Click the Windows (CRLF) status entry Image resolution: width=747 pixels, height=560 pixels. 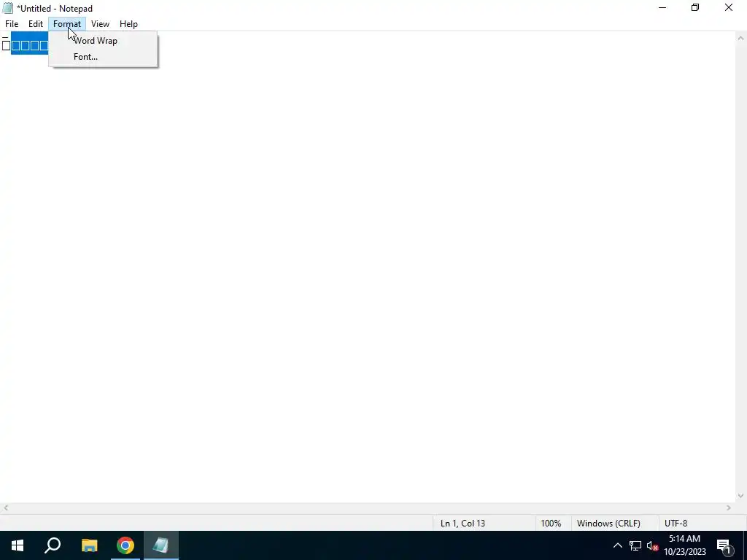614,524
